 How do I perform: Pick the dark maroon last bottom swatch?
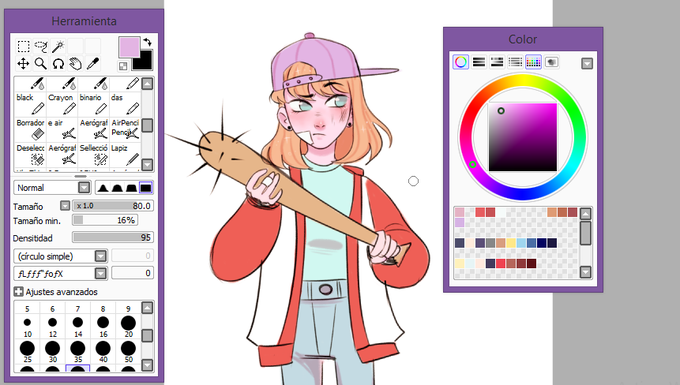click(532, 263)
